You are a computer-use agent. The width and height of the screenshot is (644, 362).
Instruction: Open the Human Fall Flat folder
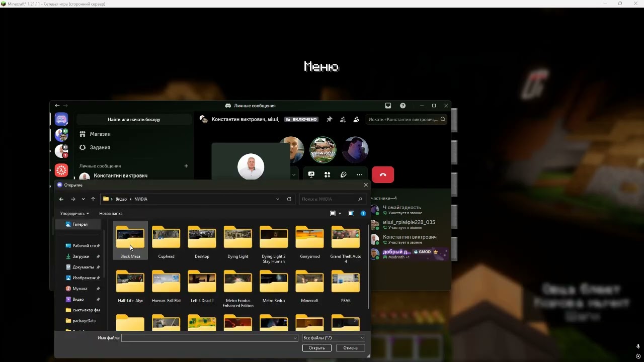tap(166, 286)
